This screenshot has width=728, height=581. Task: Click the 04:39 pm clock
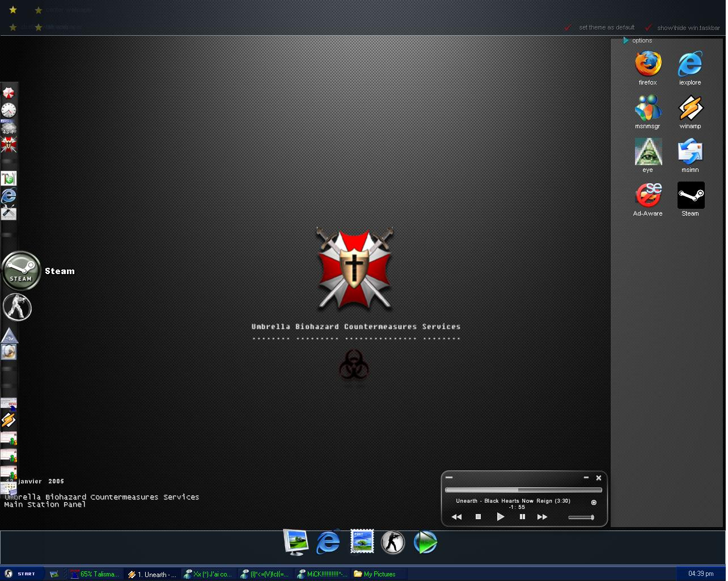[x=701, y=574]
